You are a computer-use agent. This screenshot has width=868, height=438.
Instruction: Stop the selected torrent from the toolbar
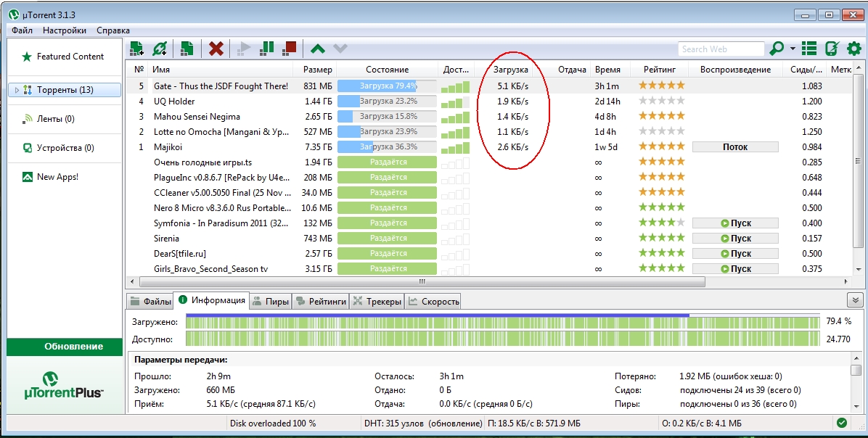[x=289, y=48]
